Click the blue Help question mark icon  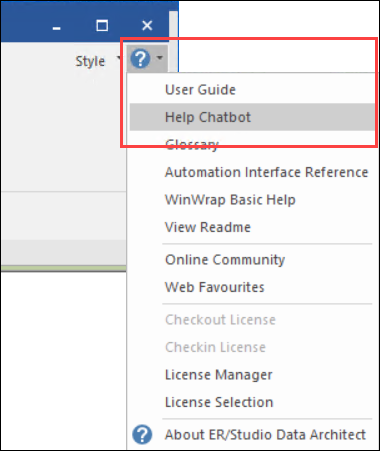[x=140, y=58]
